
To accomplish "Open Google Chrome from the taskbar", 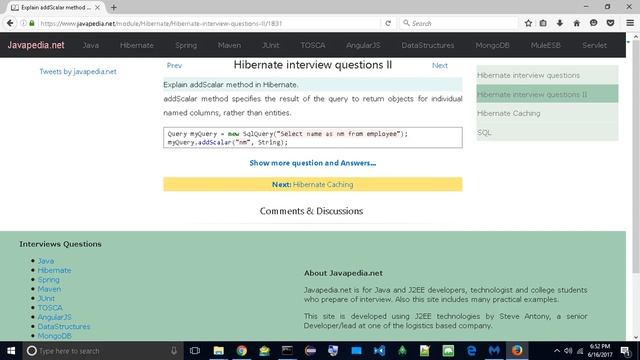I will click(242, 351).
